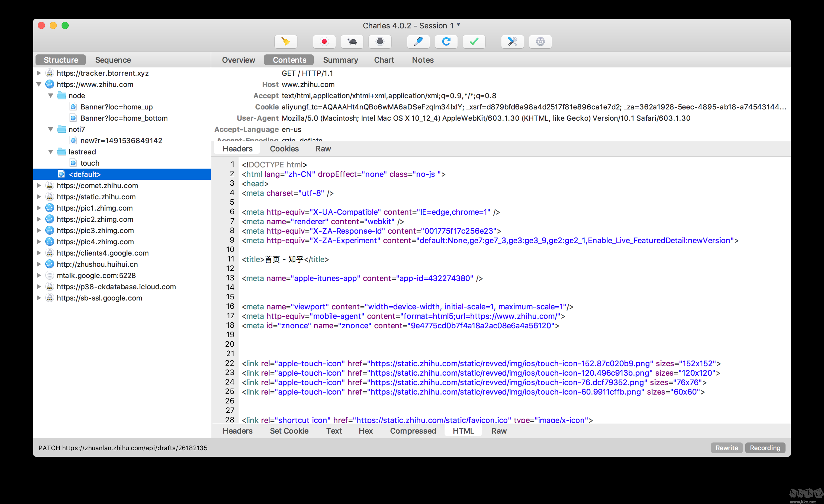Select the Raw response tab

coord(497,430)
